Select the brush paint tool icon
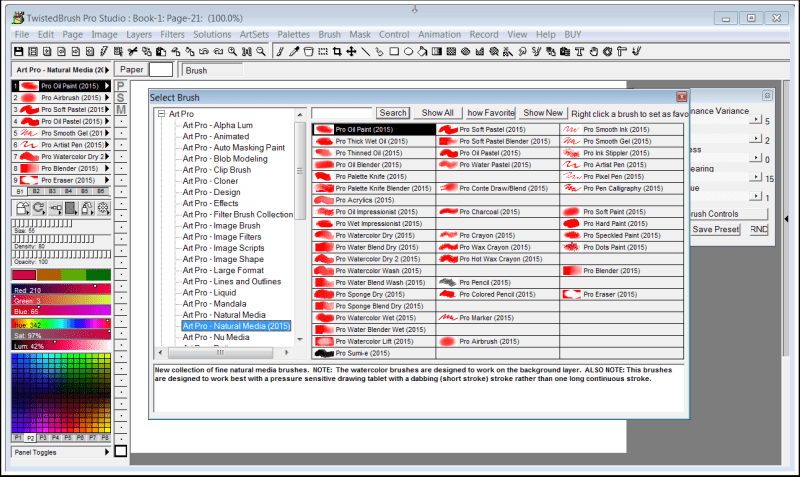 (x=280, y=51)
